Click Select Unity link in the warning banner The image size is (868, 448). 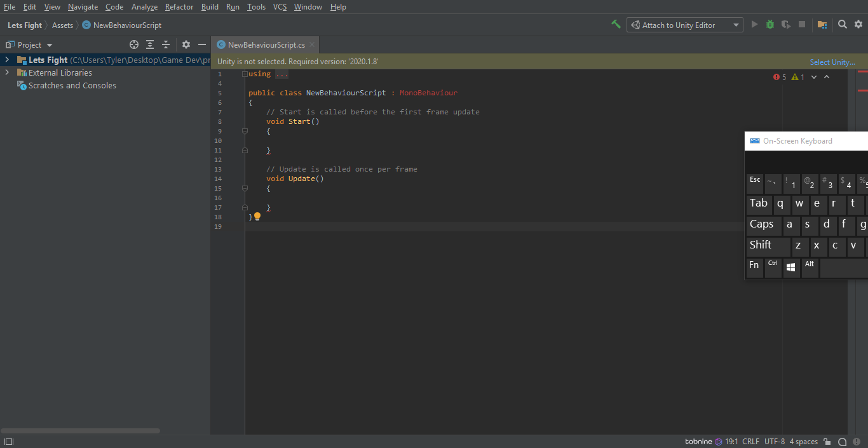point(832,62)
